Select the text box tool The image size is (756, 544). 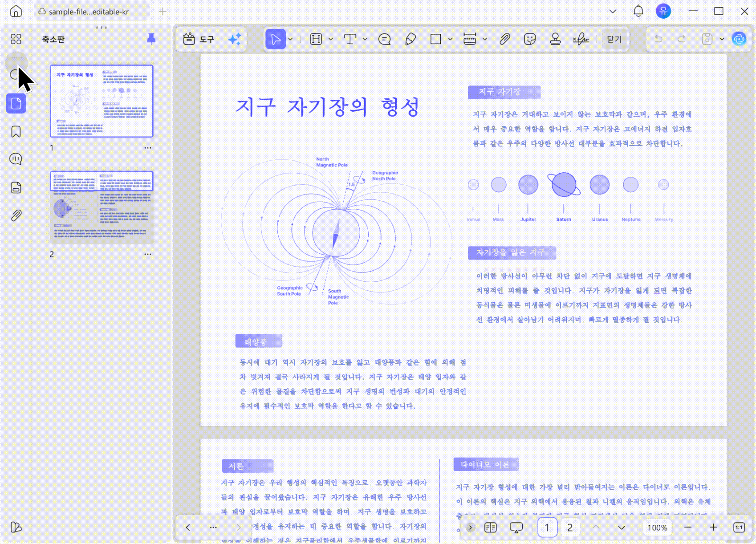point(350,39)
